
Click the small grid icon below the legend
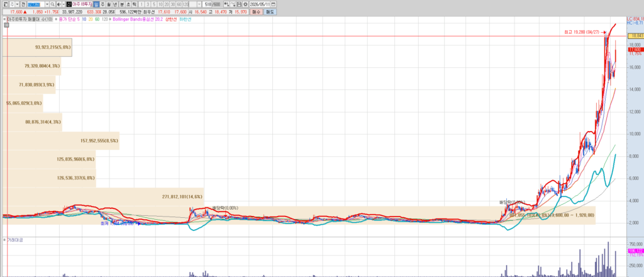tap(6, 25)
